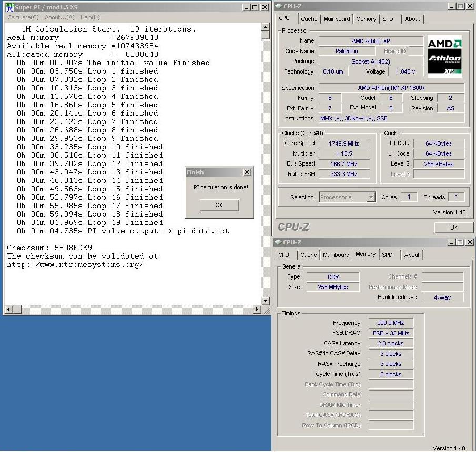The width and height of the screenshot is (476, 452).
Task: Click the Memory CPU-Z window title icon
Action: click(278, 242)
